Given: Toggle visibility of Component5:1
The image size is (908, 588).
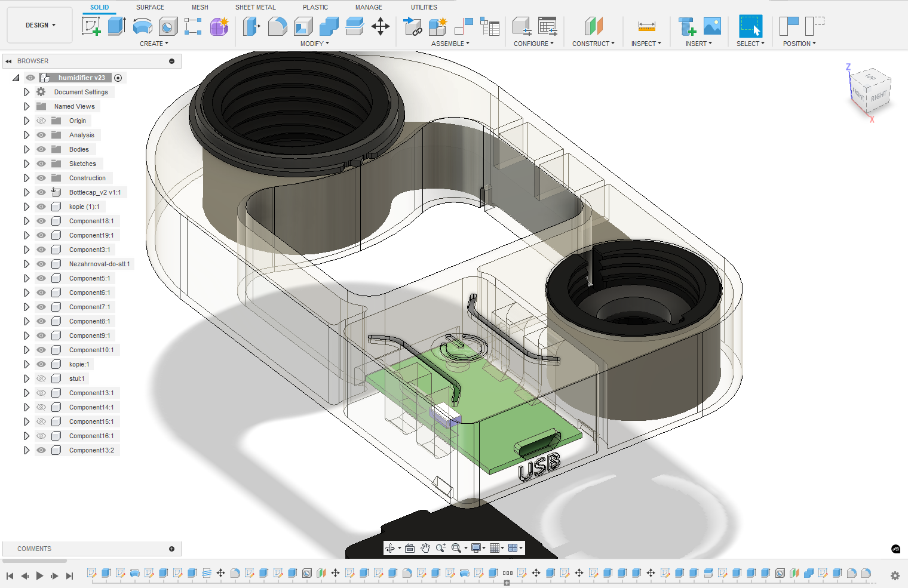Looking at the screenshot, I should click(x=41, y=278).
